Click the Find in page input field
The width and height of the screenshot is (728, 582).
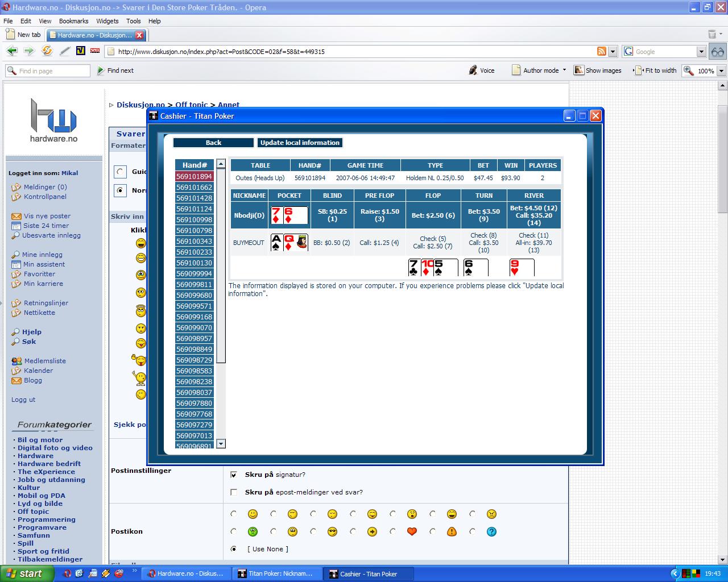point(48,71)
